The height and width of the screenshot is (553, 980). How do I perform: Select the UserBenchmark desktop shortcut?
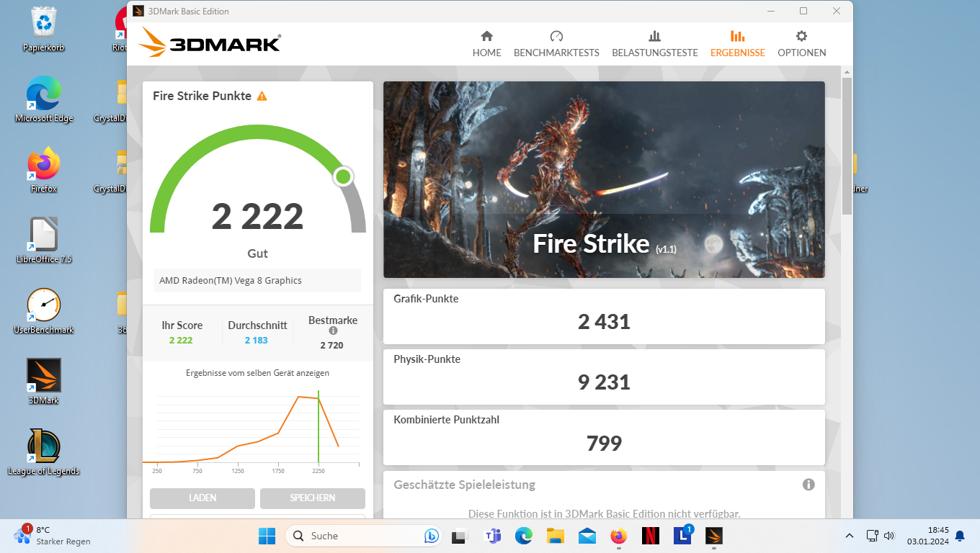[44, 311]
